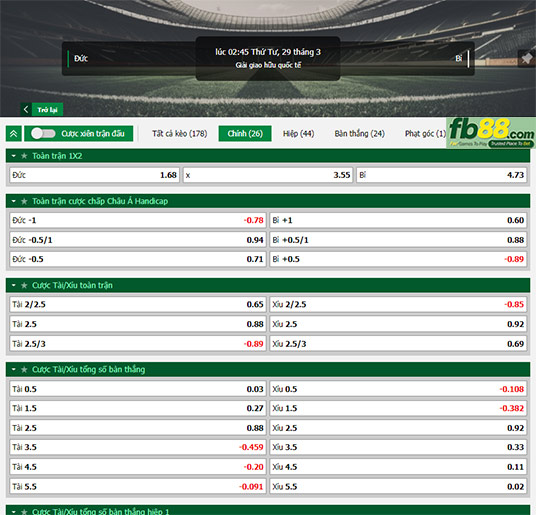Screen dimensions: 536x515
Task: Star the tổng số bàn thắng section
Action: pyautogui.click(x=24, y=369)
